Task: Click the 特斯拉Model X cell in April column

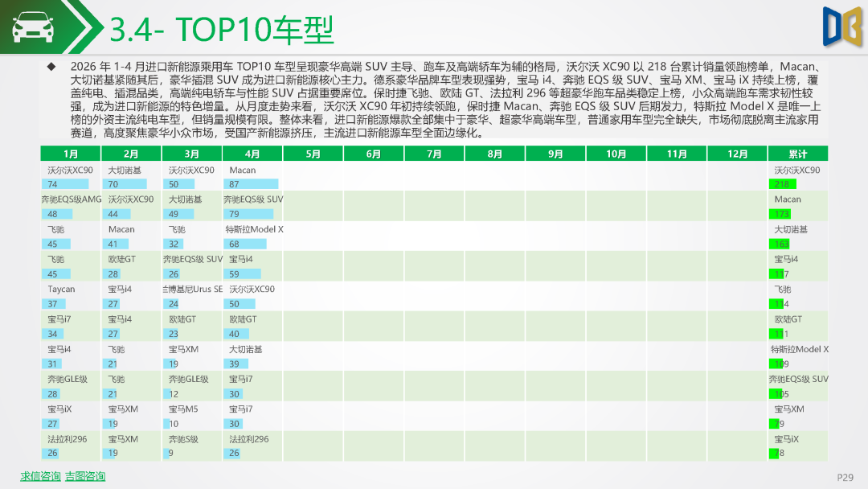Action: 254,229
